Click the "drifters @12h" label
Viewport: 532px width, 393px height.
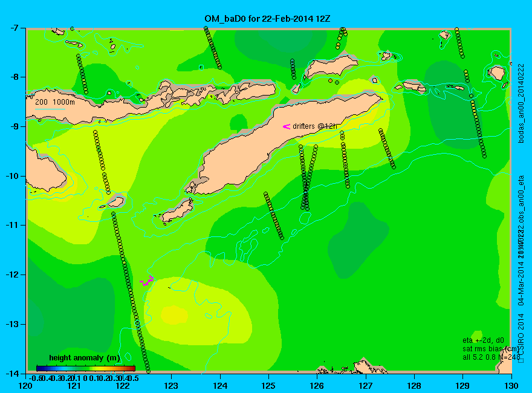[x=315, y=126]
